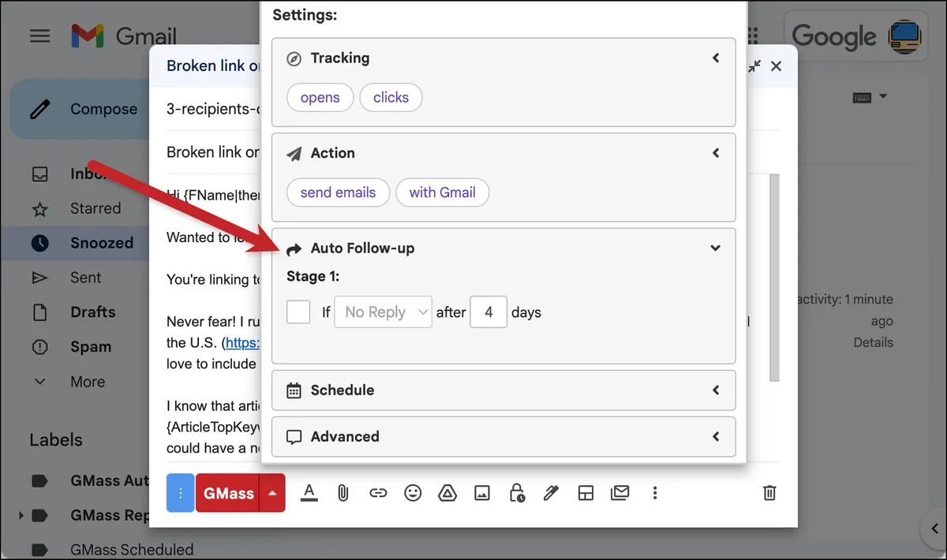The width and height of the screenshot is (947, 560).
Task: Click the days number input field
Action: coord(488,312)
